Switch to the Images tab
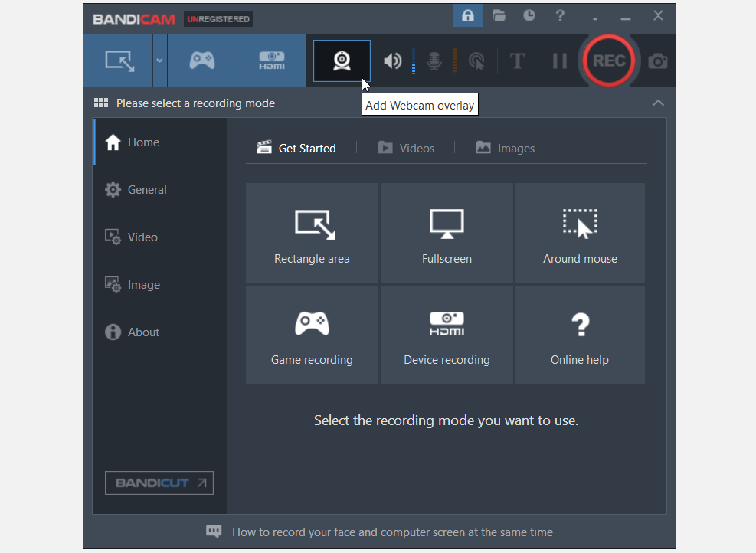756x553 pixels. (506, 148)
